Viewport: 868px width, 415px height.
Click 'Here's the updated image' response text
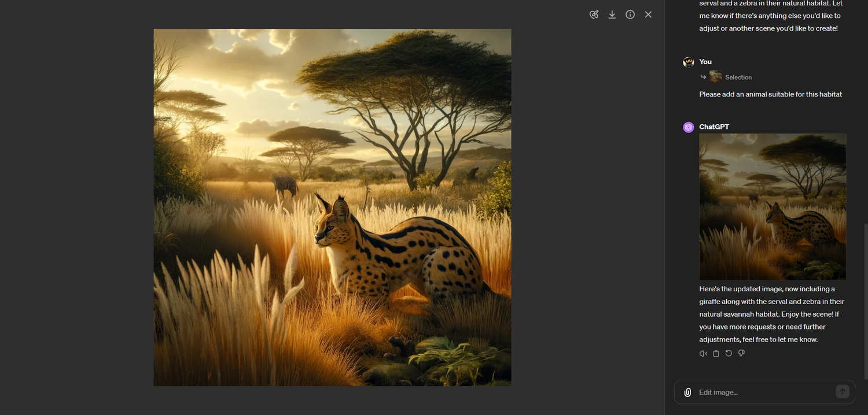[x=771, y=314]
